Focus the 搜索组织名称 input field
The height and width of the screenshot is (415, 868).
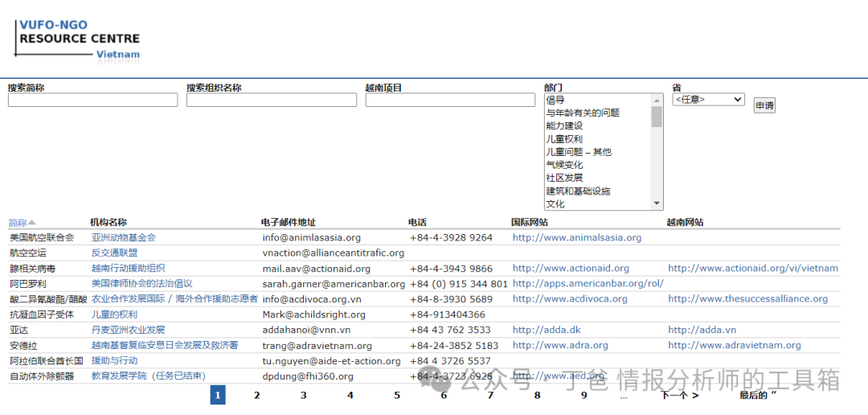(272, 100)
